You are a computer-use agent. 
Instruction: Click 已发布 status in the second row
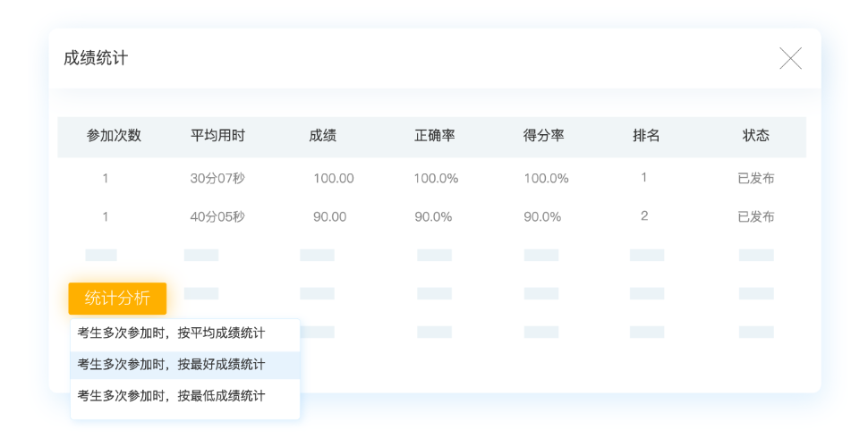tap(756, 216)
